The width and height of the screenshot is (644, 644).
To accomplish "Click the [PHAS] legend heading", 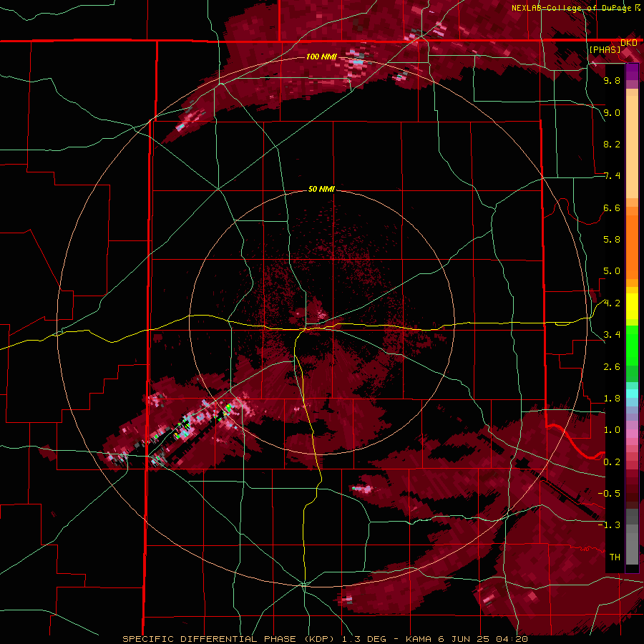I will tap(605, 49).
